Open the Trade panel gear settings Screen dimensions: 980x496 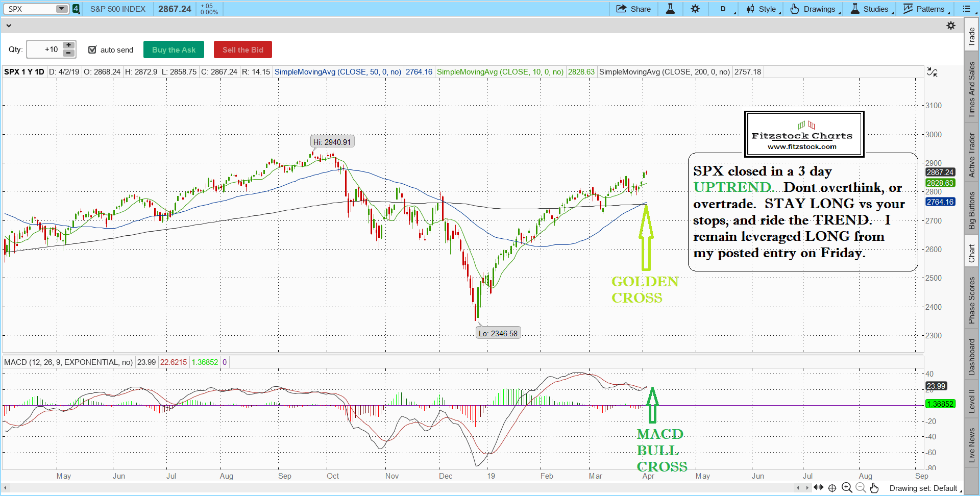(x=950, y=26)
